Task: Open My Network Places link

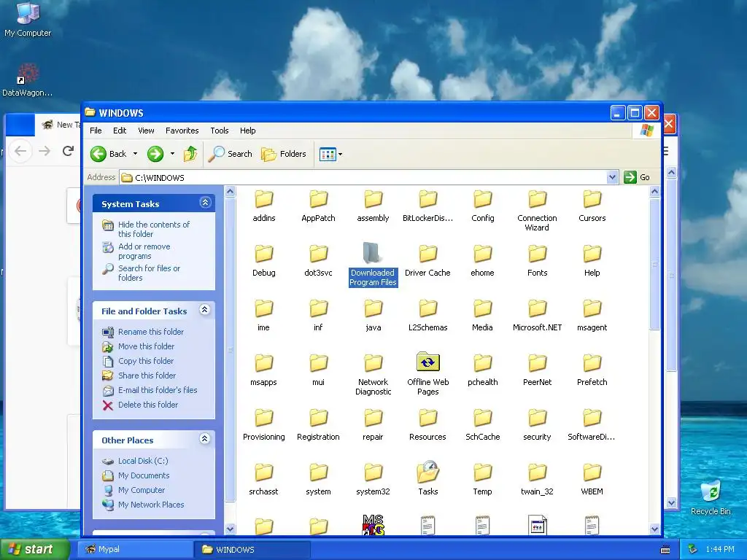Action: click(150, 505)
